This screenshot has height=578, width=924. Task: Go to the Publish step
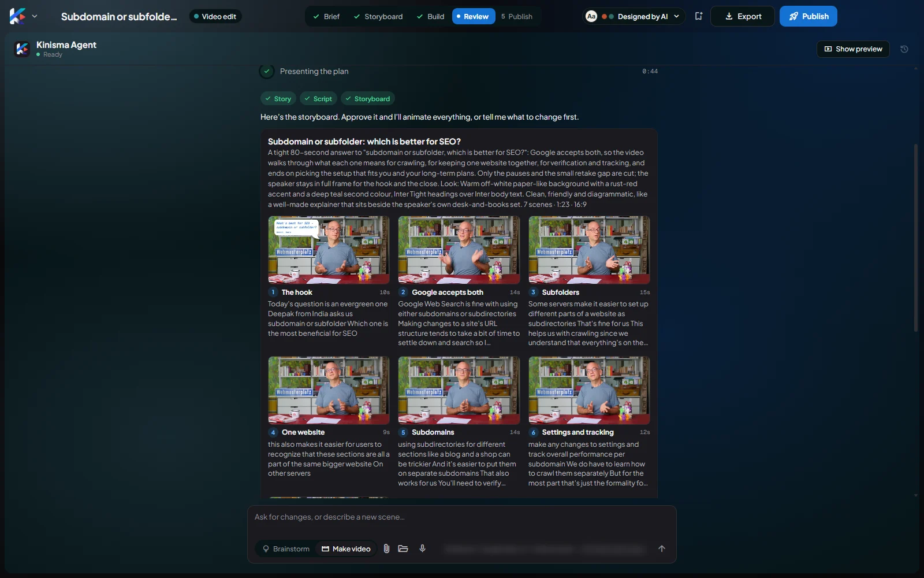[x=517, y=16]
